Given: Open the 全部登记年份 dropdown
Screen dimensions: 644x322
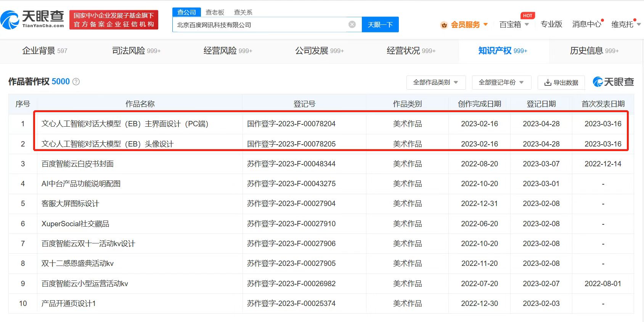Looking at the screenshot, I should point(501,82).
